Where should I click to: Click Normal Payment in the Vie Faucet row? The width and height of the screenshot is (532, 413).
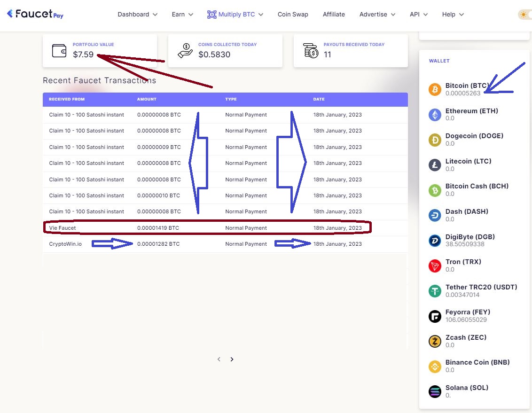[x=246, y=228]
